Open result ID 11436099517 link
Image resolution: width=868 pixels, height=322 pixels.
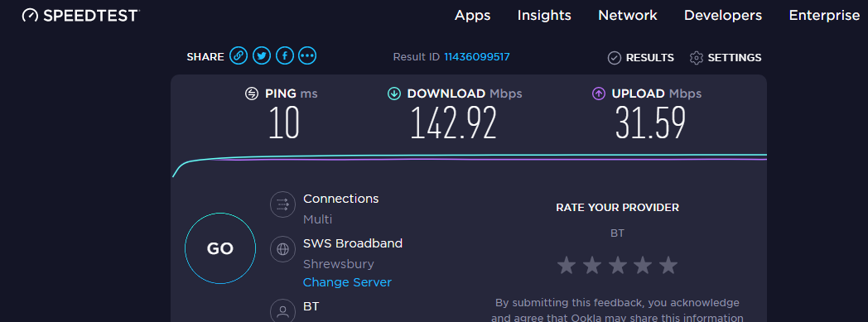point(476,56)
